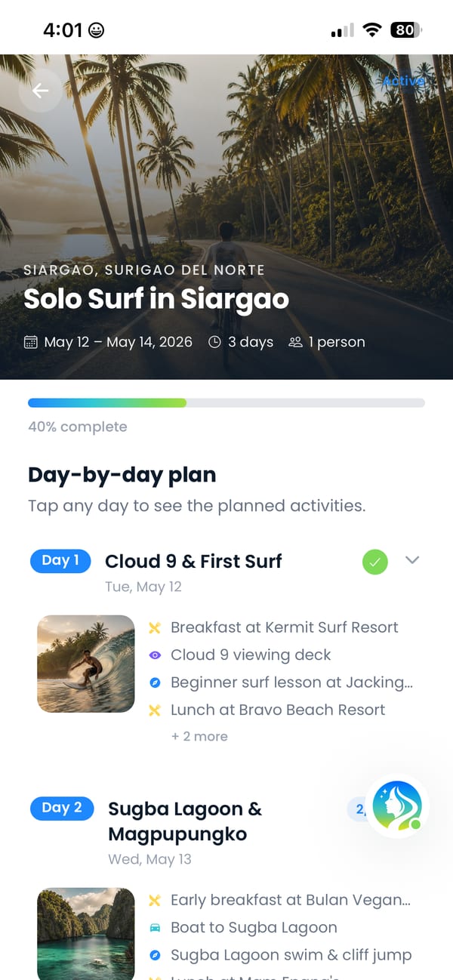453x980 pixels.
Task: Open the surfer thumbnail for Day 1
Action: coord(86,664)
